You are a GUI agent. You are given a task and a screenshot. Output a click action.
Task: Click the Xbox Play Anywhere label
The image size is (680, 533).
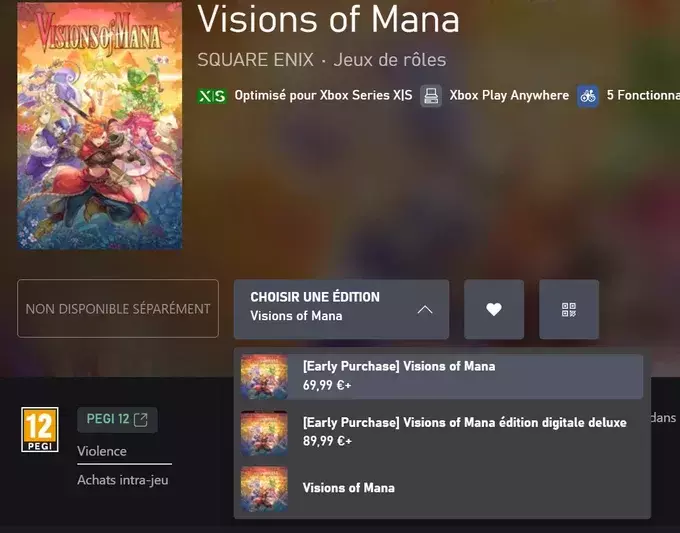509,95
